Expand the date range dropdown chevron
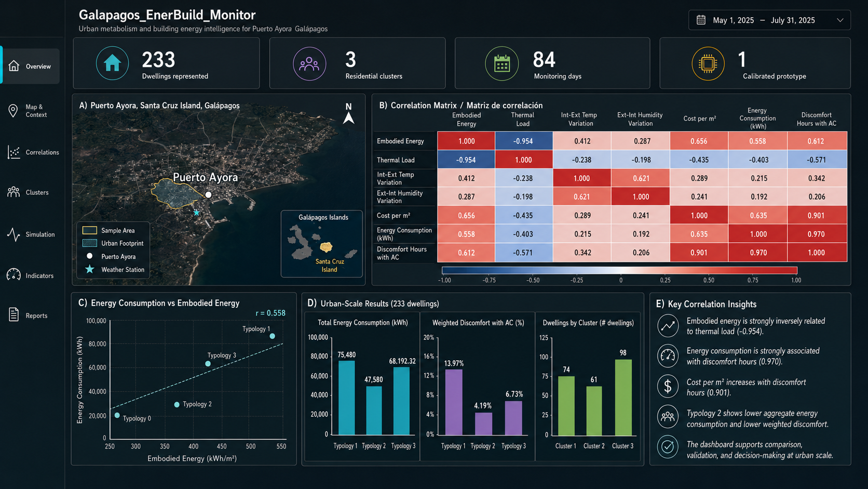This screenshot has width=868, height=489. pyautogui.click(x=840, y=20)
